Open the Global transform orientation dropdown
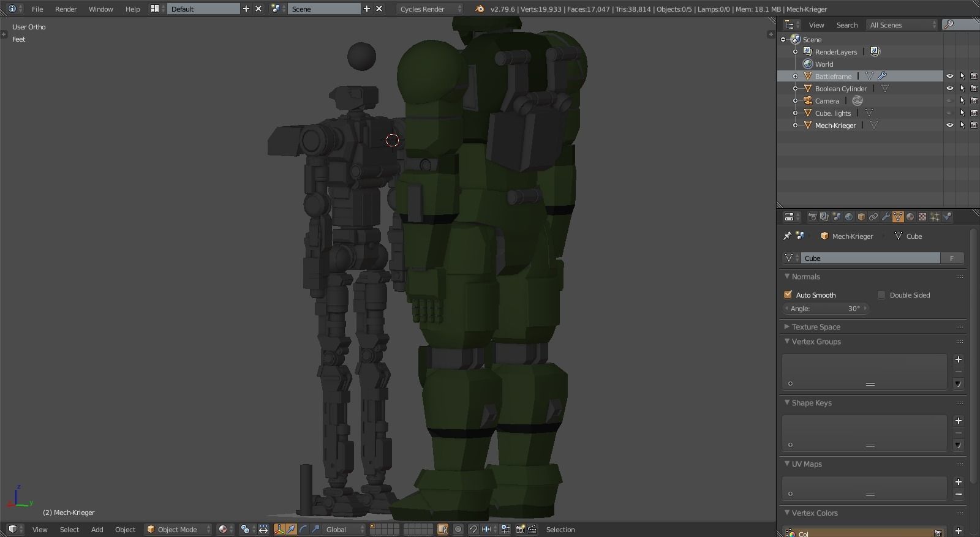The image size is (980, 537). click(345, 530)
